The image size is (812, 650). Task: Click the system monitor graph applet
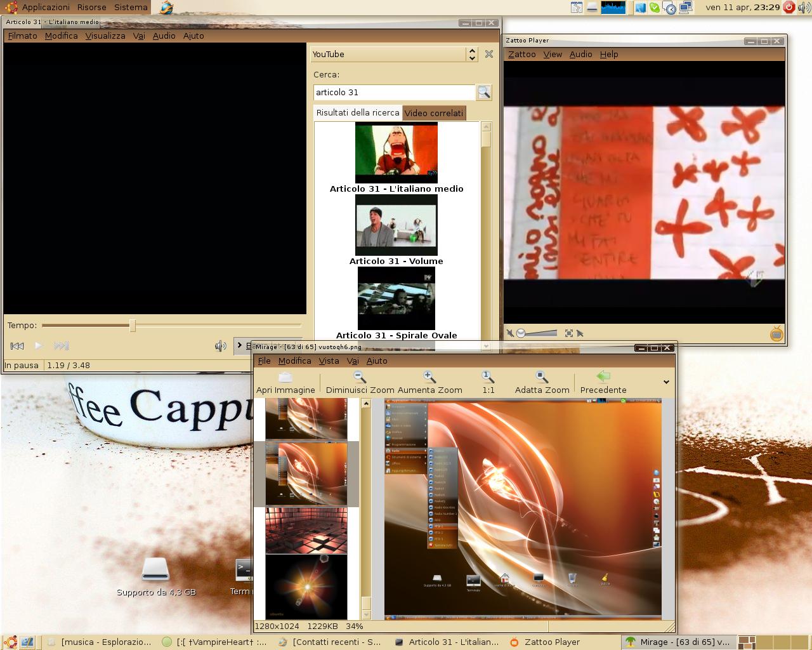(x=613, y=8)
